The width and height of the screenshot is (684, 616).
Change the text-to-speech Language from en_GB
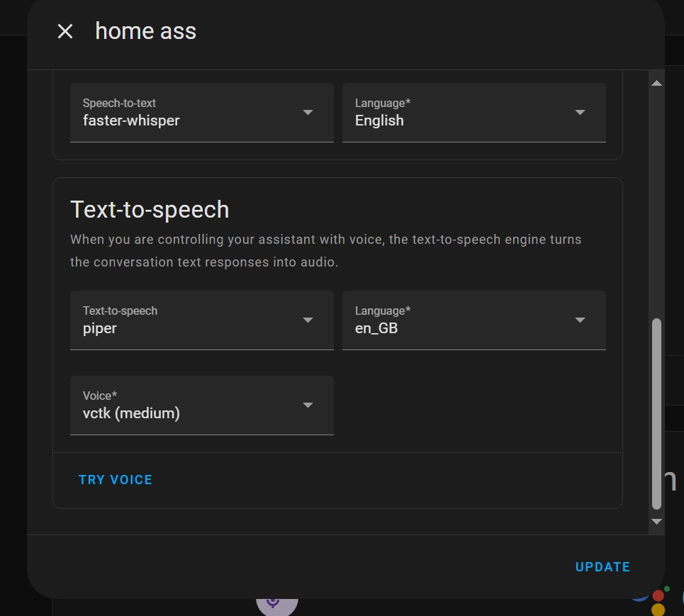tap(461, 320)
